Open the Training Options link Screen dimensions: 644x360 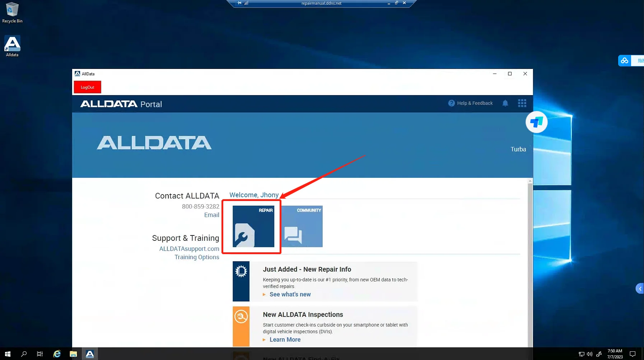coord(197,257)
